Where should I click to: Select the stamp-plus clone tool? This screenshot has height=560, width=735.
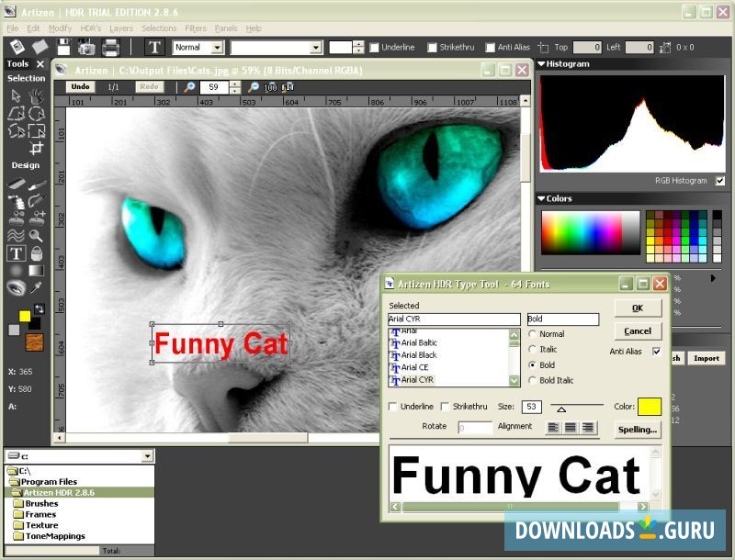(x=37, y=218)
